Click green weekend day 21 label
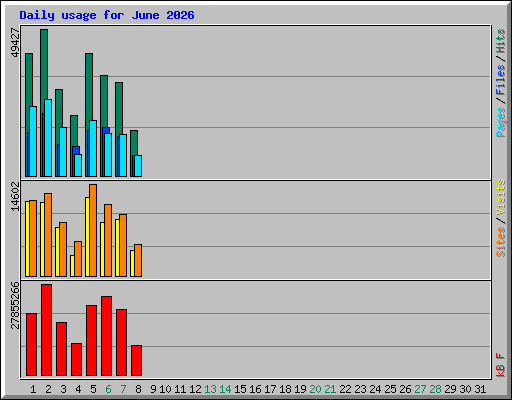Image resolution: width=512 pixels, height=400 pixels. tap(330, 389)
